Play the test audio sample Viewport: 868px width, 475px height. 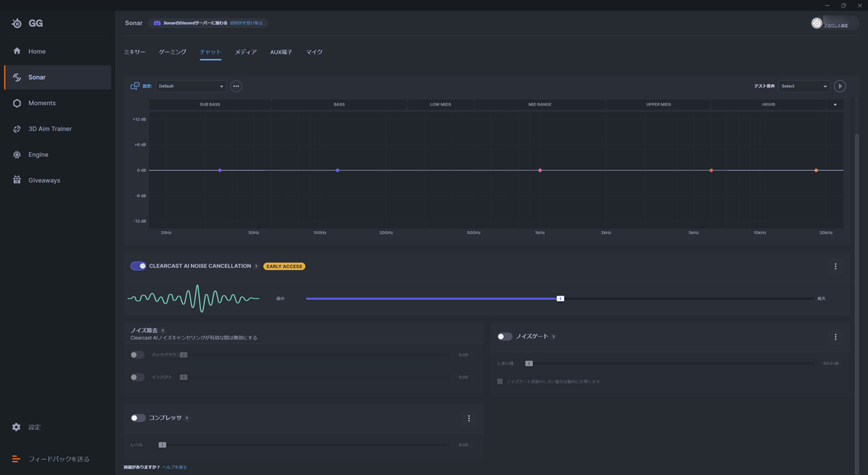point(840,86)
